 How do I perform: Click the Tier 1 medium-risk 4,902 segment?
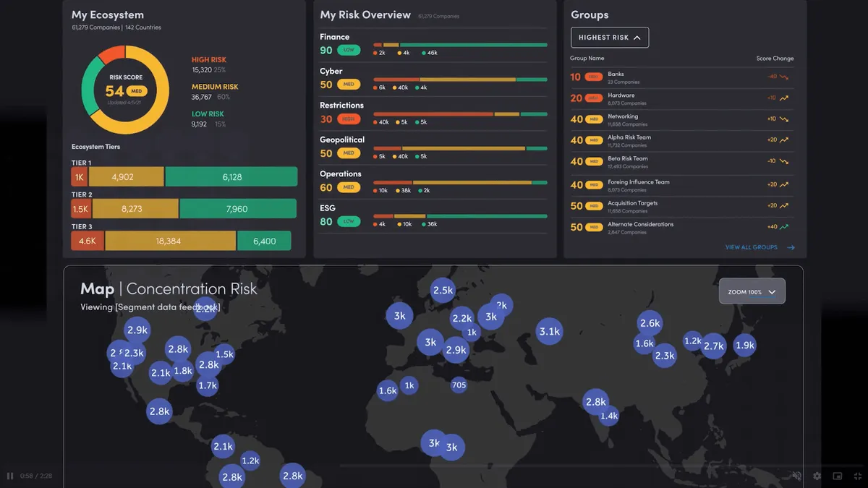pyautogui.click(x=126, y=176)
